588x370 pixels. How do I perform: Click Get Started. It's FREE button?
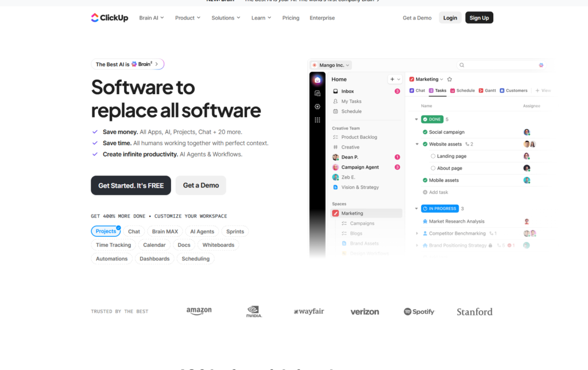[x=131, y=185]
